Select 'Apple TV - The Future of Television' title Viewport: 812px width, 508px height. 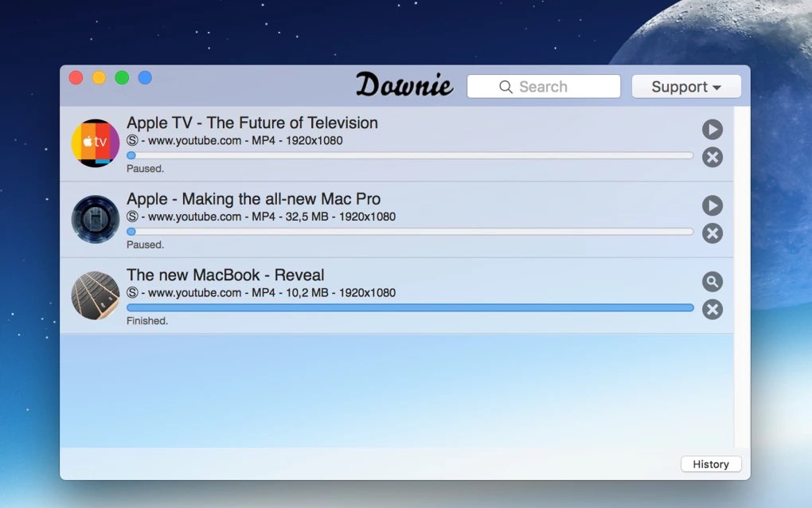point(252,123)
